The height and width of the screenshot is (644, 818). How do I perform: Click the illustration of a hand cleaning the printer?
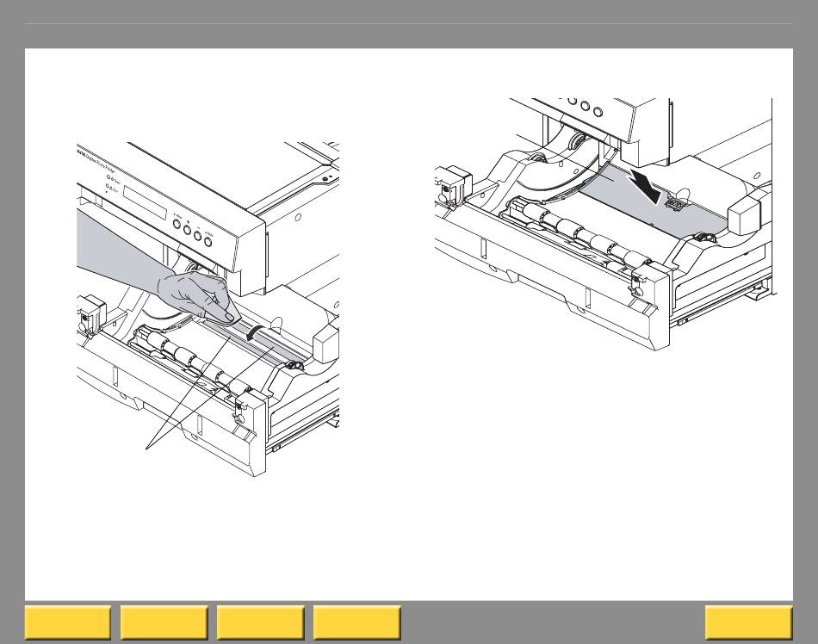click(x=208, y=309)
